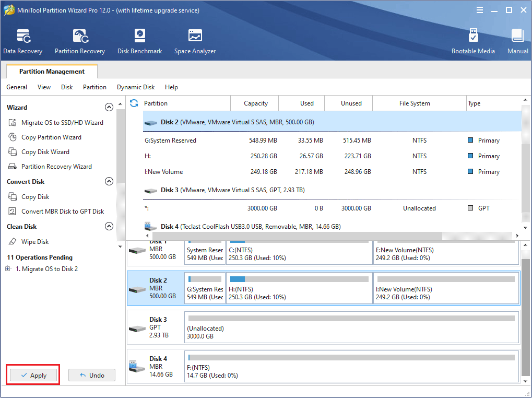
Task: Sort by the File System column header
Action: click(x=419, y=103)
